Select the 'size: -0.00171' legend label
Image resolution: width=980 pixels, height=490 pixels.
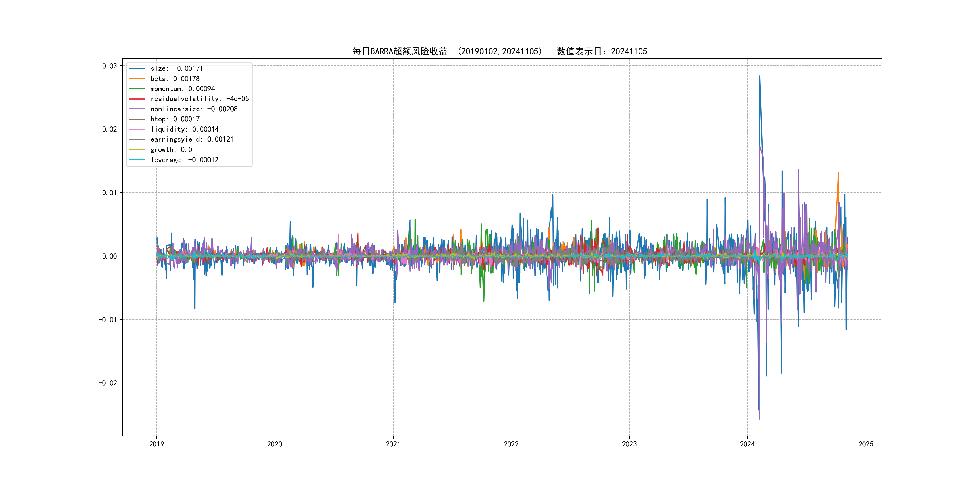coord(177,68)
